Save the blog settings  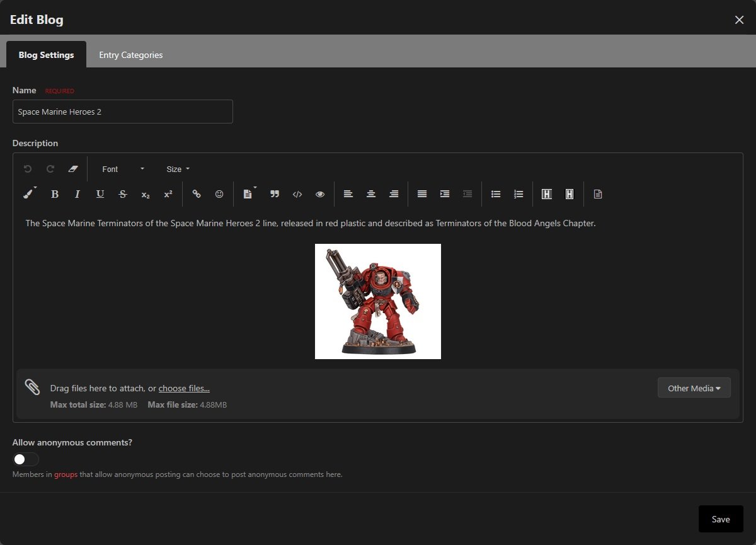(x=720, y=519)
